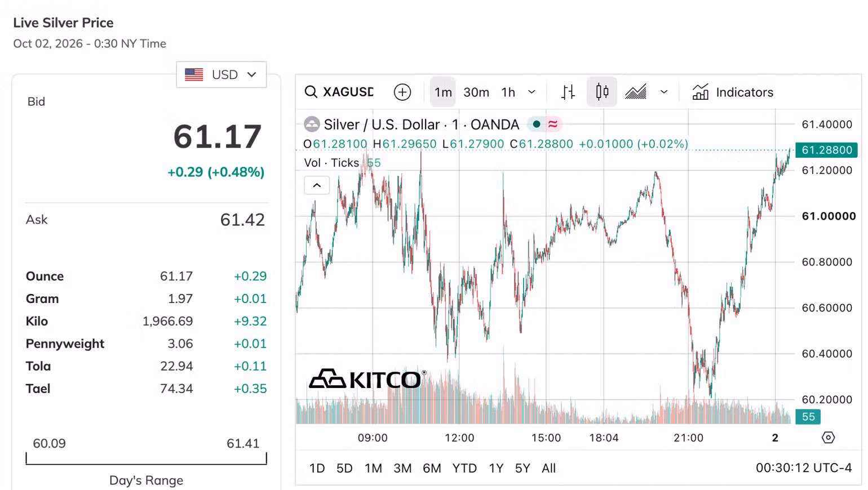
Task: Select the candlestick chart style icon
Action: (602, 92)
